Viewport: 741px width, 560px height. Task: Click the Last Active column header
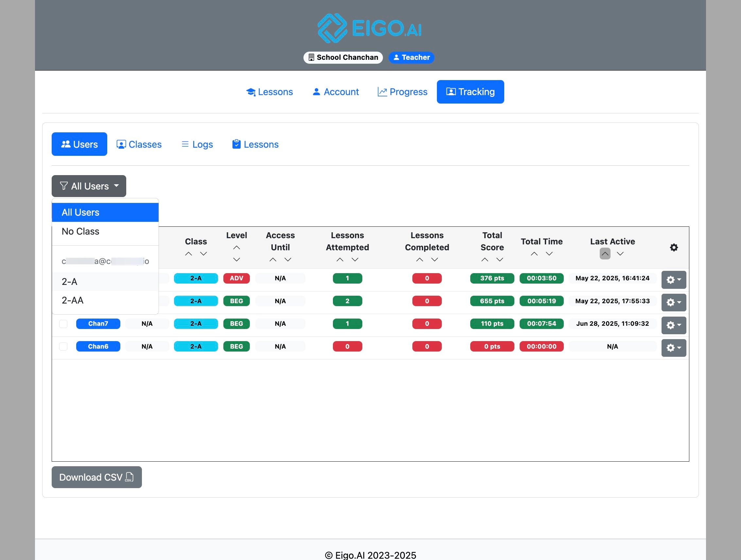613,241
